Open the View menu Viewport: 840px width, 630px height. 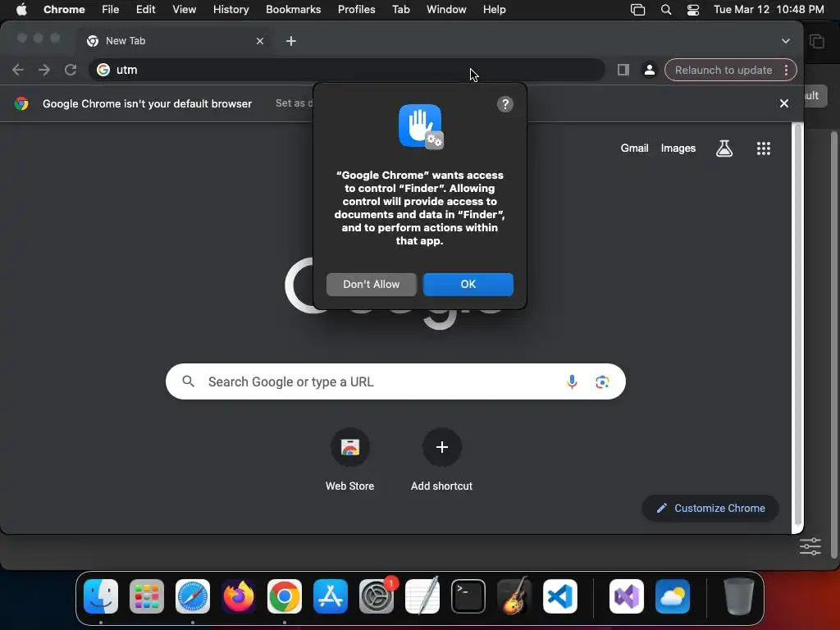[184, 10]
